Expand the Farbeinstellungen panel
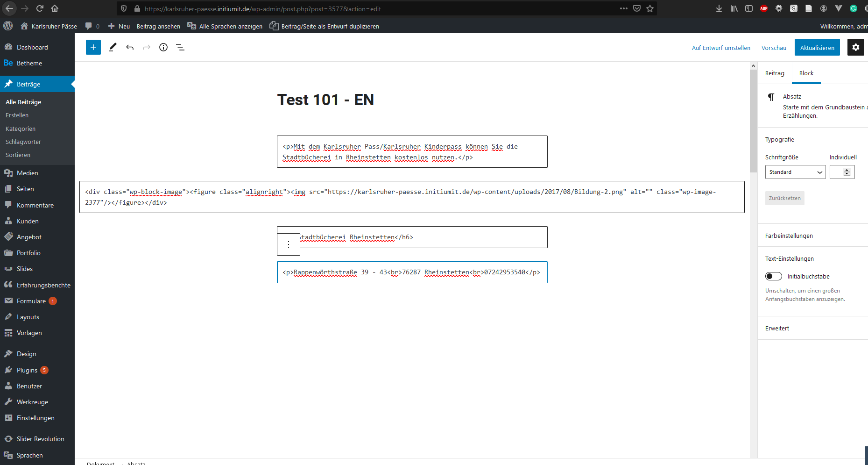The width and height of the screenshot is (868, 465). tap(813, 236)
